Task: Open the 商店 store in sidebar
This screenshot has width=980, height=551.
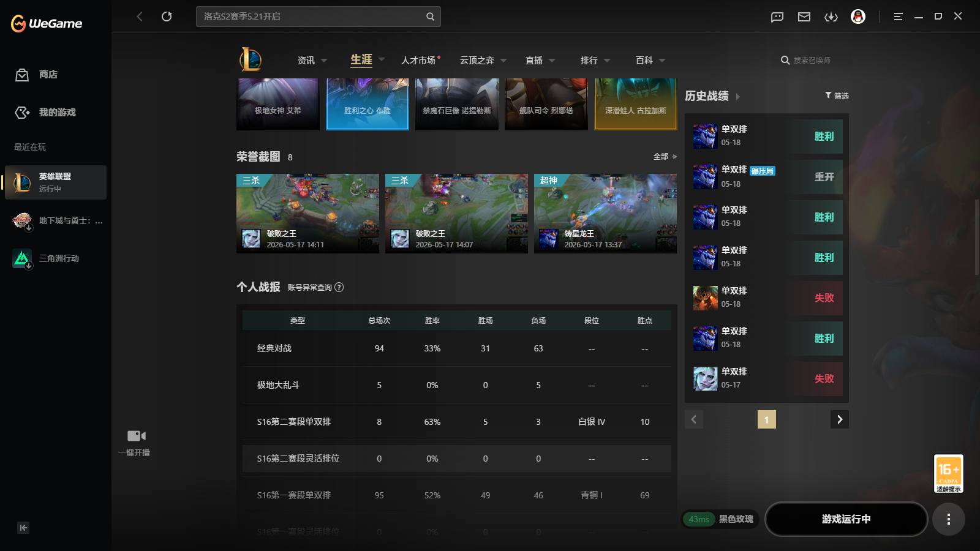Action: (x=36, y=75)
